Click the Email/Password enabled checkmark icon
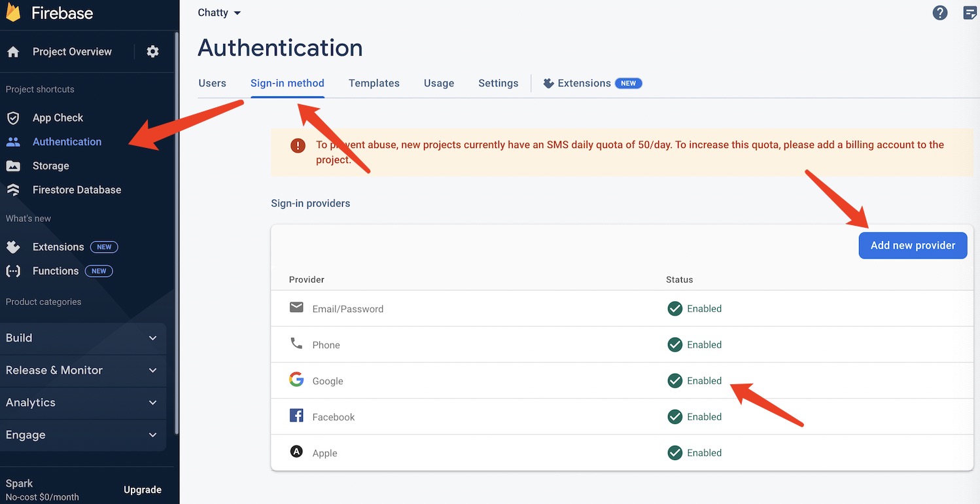The height and width of the screenshot is (504, 980). [x=674, y=308]
